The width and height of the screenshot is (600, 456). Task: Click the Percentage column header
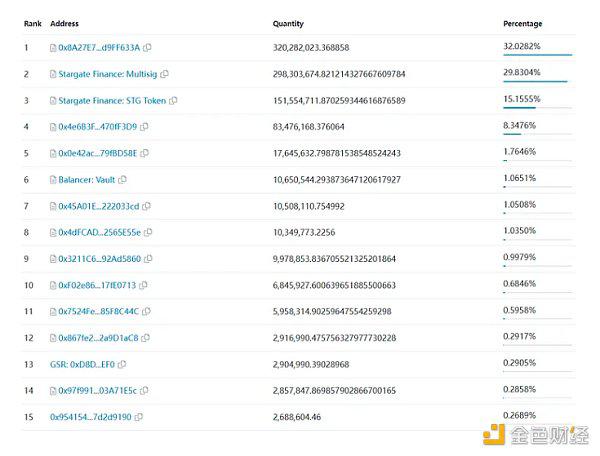click(523, 23)
